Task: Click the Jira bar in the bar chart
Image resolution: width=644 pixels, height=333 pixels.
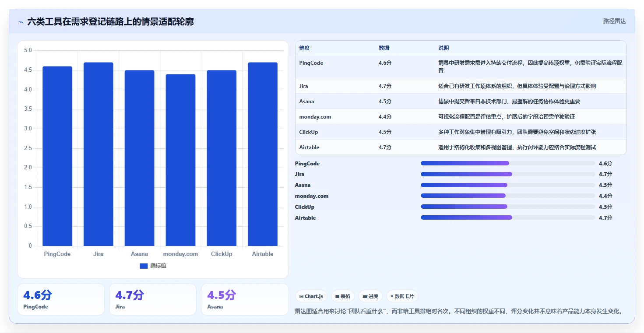Action: click(x=99, y=154)
